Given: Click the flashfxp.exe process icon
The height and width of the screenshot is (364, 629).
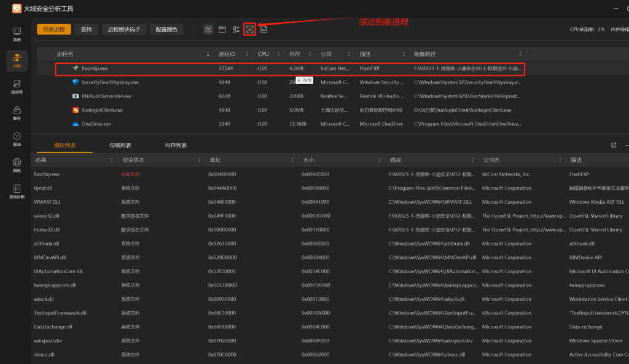Looking at the screenshot, I should click(76, 68).
